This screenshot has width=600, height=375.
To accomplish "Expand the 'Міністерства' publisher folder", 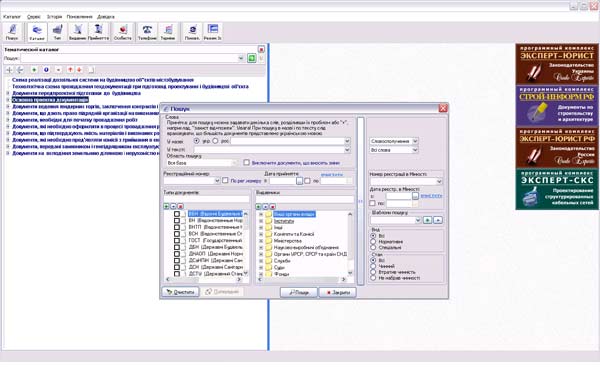I will [261, 241].
